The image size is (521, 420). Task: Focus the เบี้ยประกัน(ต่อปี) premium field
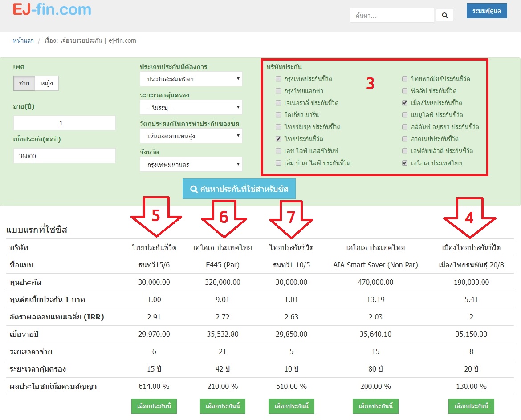tap(65, 156)
